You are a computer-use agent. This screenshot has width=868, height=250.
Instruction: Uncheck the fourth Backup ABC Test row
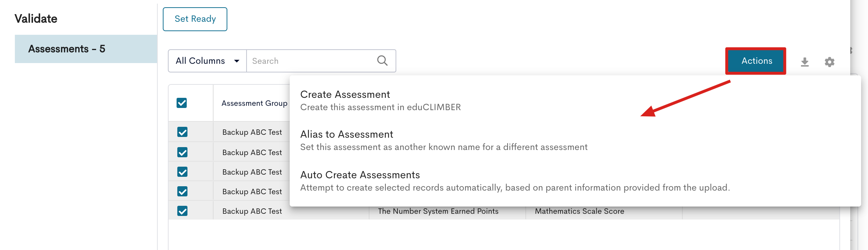click(182, 191)
